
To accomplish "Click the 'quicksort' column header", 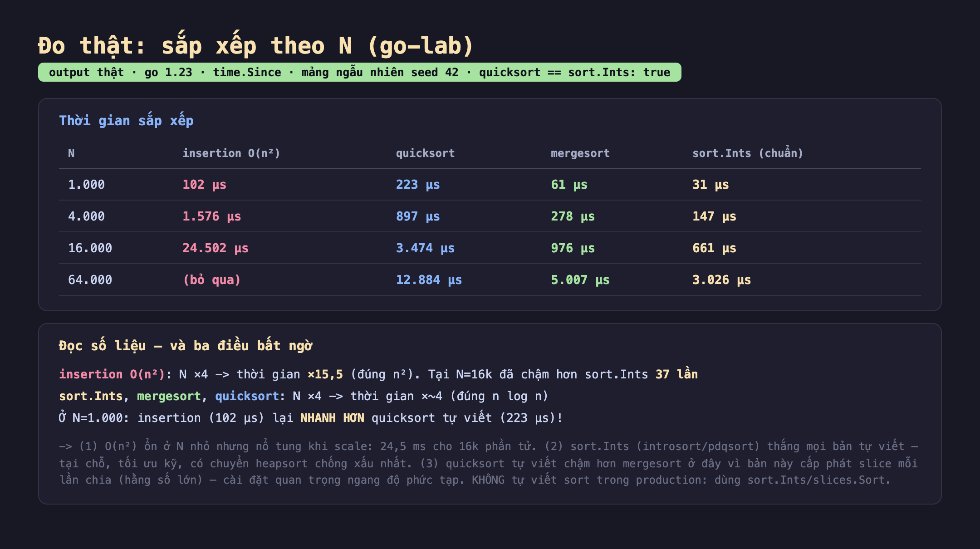I will pyautogui.click(x=425, y=153).
